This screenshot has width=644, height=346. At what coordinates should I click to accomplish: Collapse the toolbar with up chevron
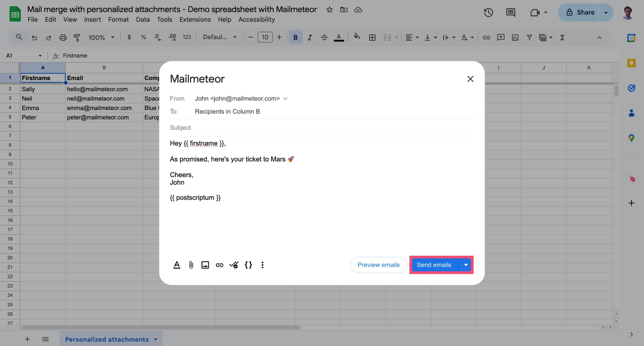[599, 37]
